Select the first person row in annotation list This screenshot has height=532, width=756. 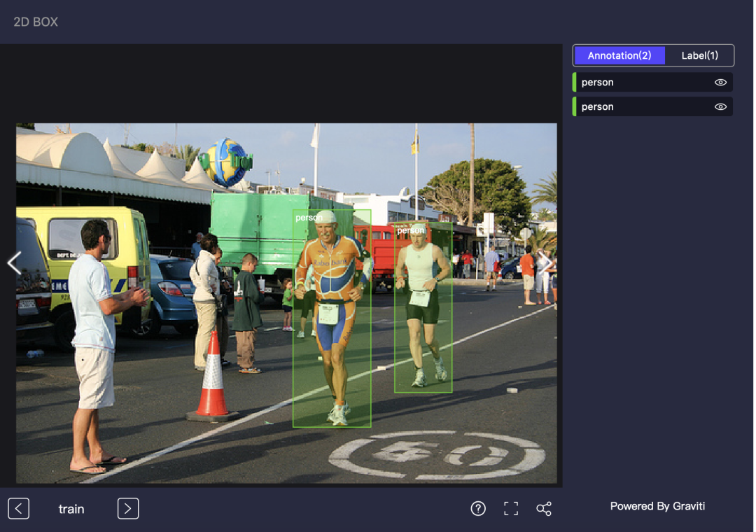pyautogui.click(x=653, y=83)
